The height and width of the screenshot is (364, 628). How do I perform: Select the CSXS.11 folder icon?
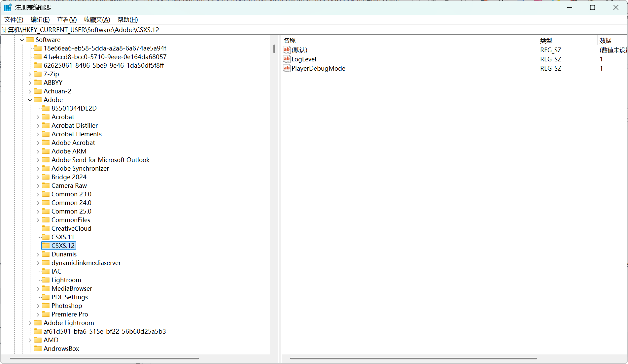(46, 237)
